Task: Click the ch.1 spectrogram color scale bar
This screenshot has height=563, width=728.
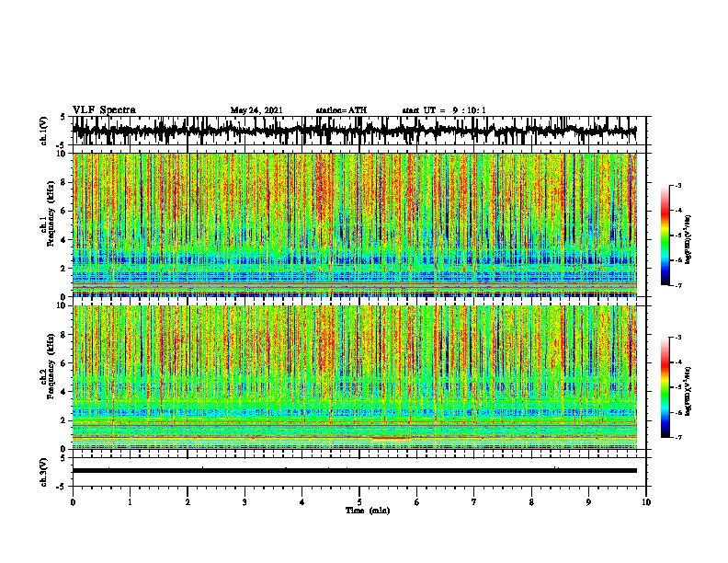Action: [x=665, y=236]
